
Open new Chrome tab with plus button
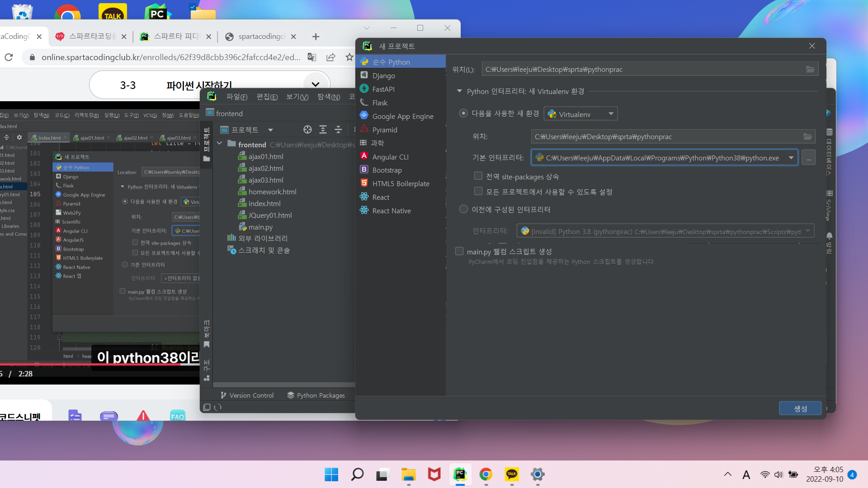pyautogui.click(x=316, y=37)
